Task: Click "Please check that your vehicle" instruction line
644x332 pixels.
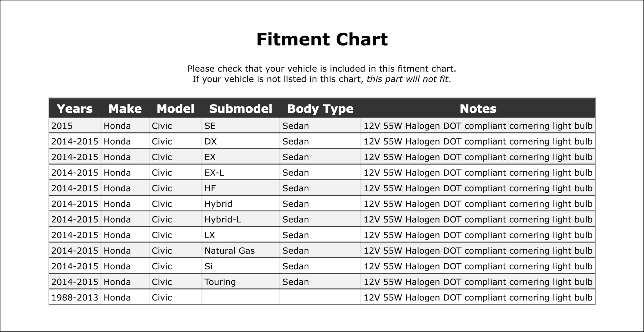Action: pyautogui.click(x=322, y=69)
